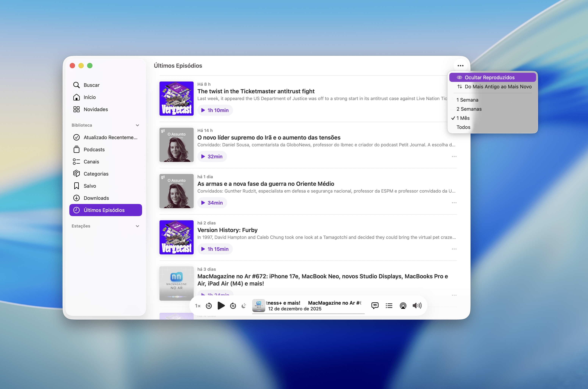Open the Vergecast Ticketmaster episode artwork
This screenshot has height=389, width=588.
[x=176, y=99]
